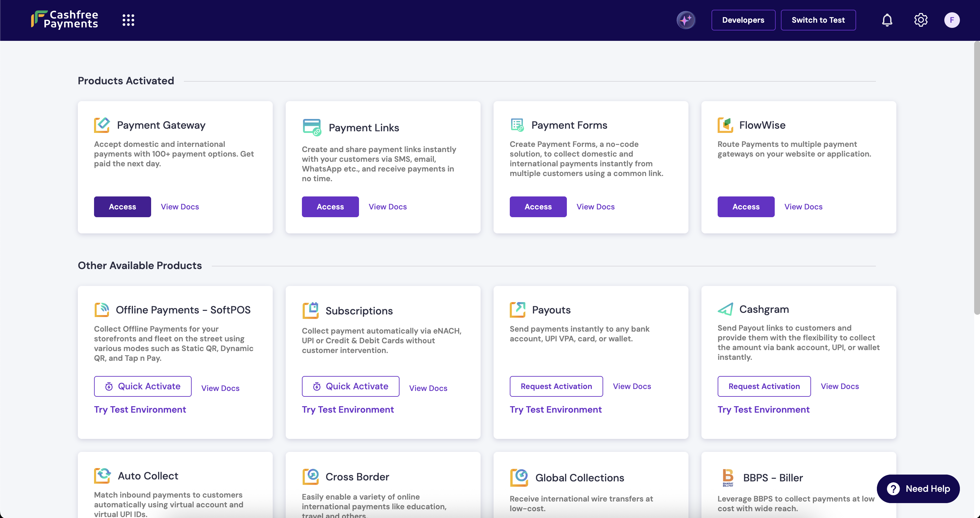Click the Payouts product icon
The width and height of the screenshot is (980, 518).
click(517, 310)
